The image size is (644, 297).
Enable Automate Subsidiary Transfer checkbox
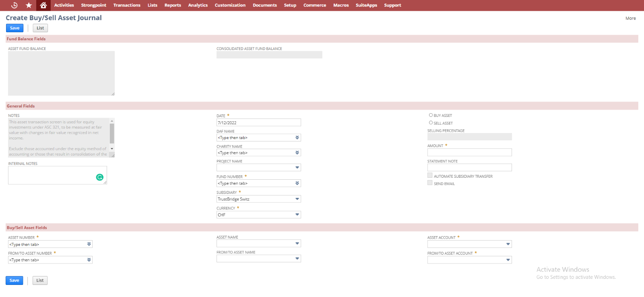pos(430,176)
